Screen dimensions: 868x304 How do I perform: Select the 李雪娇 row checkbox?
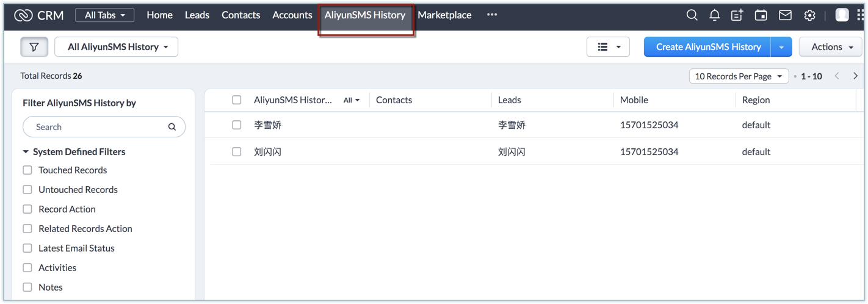237,125
